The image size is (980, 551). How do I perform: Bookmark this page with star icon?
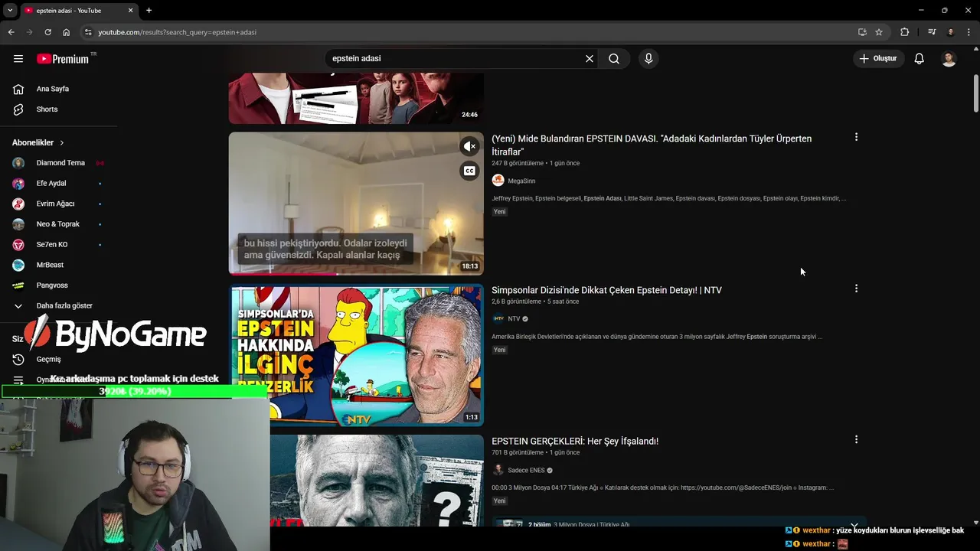click(879, 32)
